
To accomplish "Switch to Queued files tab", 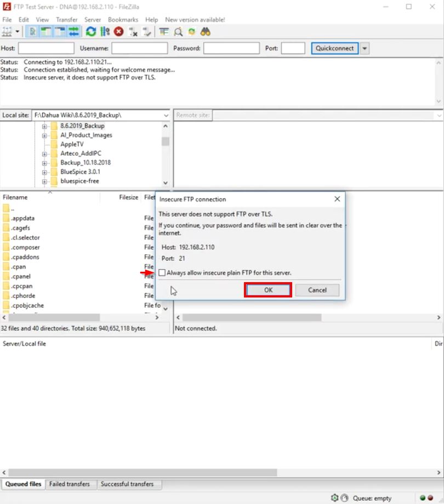I will pos(23,484).
